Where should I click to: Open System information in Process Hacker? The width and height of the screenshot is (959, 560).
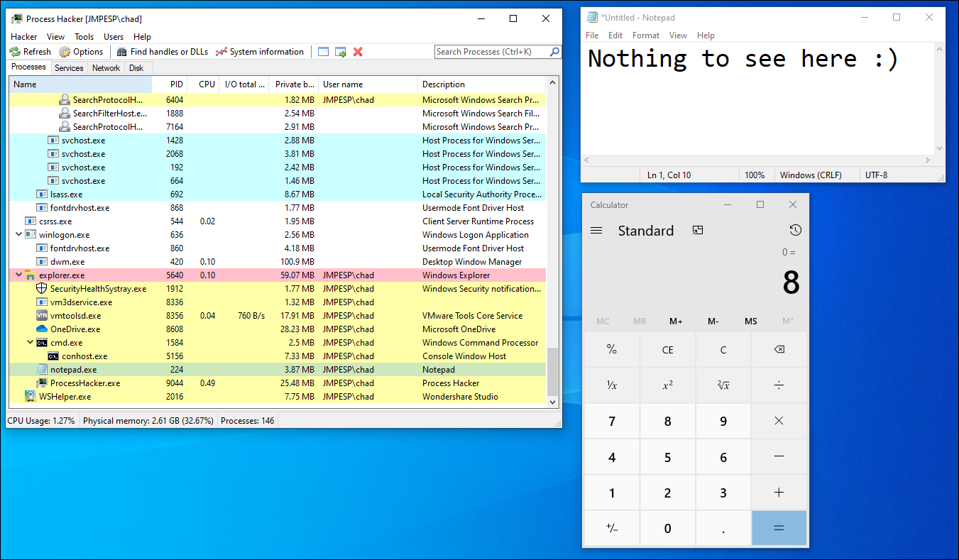pos(260,52)
